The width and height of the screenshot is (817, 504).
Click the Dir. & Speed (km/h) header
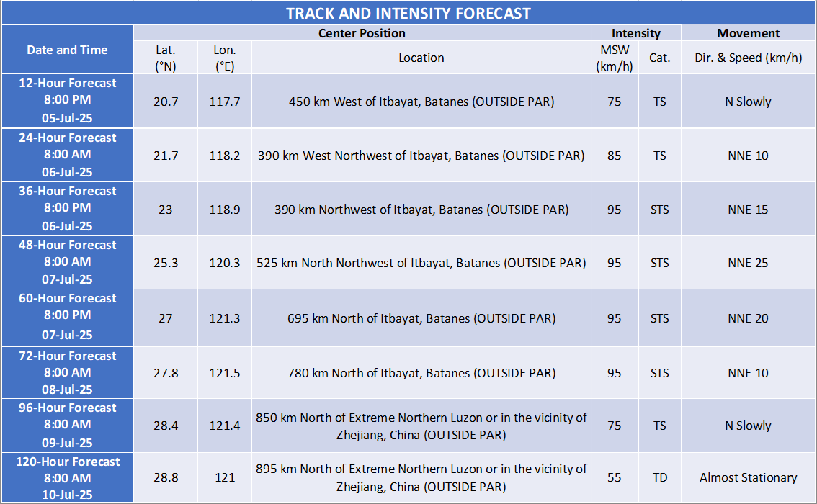(x=749, y=58)
